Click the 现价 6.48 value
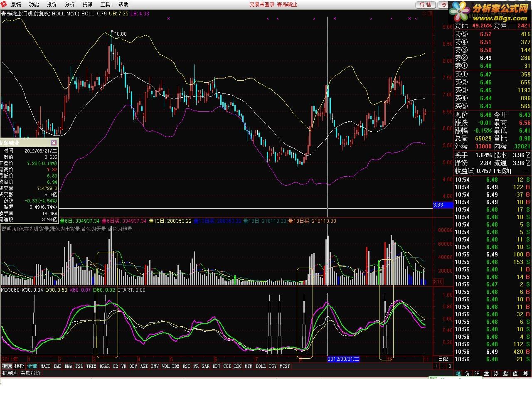The height and width of the screenshot is (399, 532). (x=485, y=115)
